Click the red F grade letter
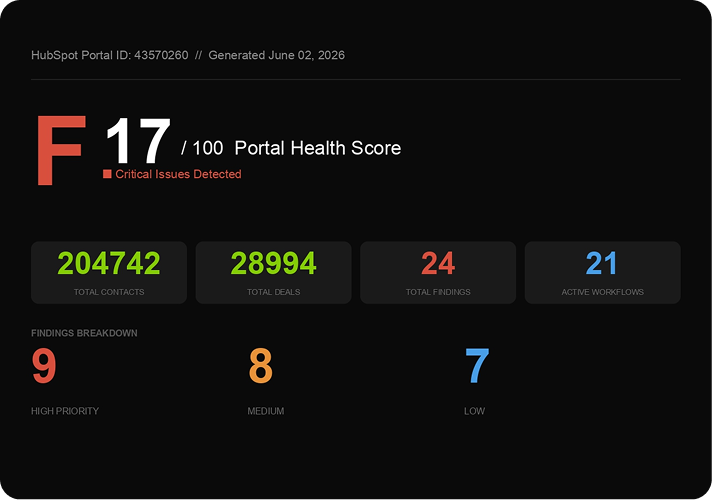This screenshot has height=500, width=712. click(61, 150)
